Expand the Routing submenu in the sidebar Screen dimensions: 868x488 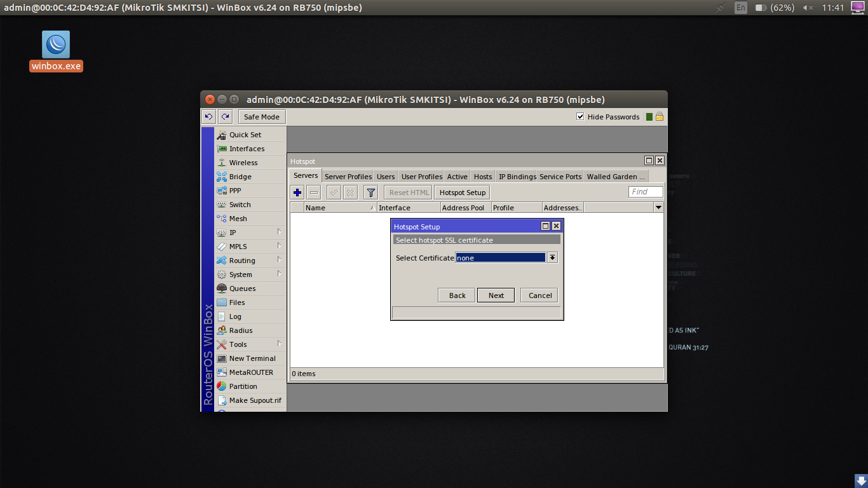[250, 261]
